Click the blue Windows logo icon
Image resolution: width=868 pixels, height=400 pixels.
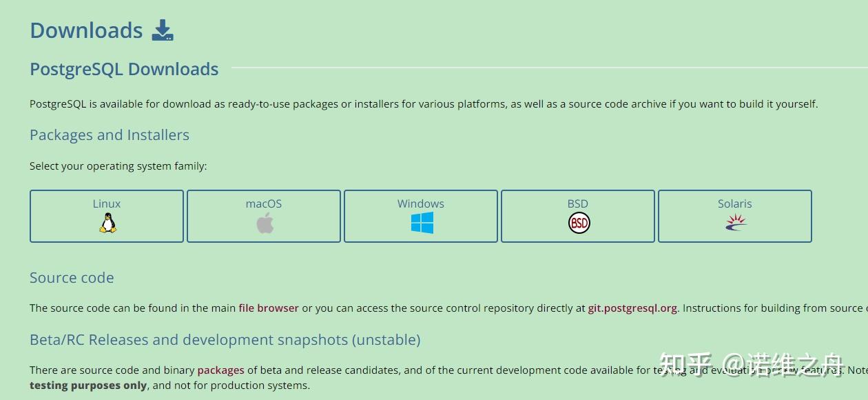click(422, 223)
